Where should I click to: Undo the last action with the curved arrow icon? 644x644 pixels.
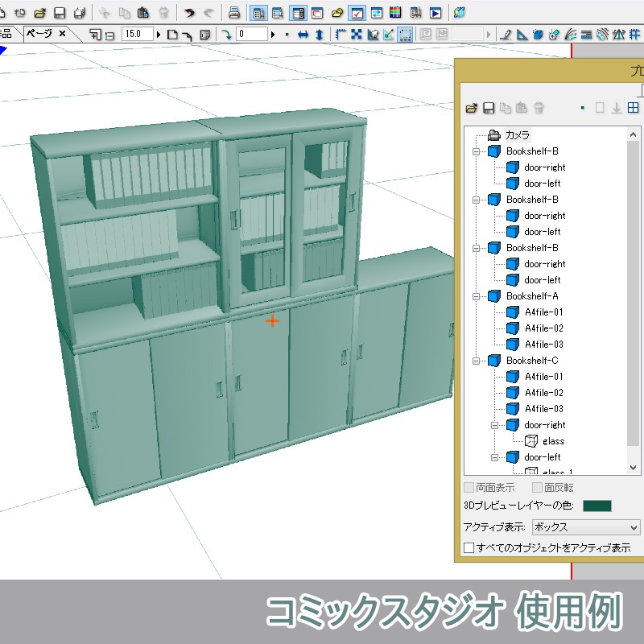[x=189, y=11]
